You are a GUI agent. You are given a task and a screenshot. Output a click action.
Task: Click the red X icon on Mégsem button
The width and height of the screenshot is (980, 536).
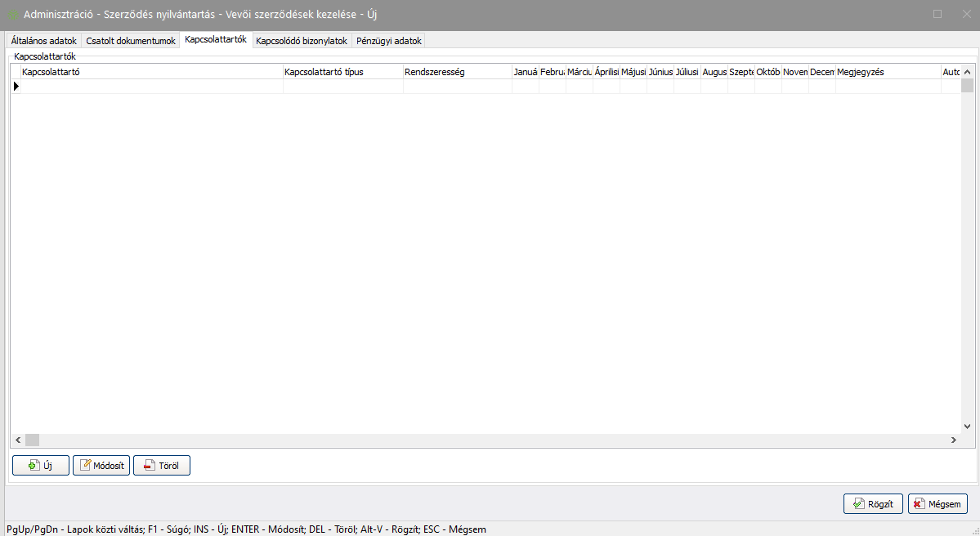[x=918, y=504]
